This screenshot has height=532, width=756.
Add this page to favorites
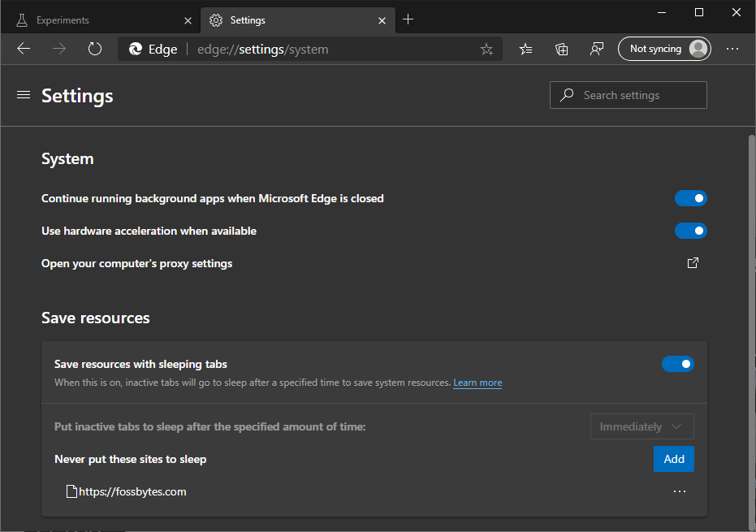486,49
